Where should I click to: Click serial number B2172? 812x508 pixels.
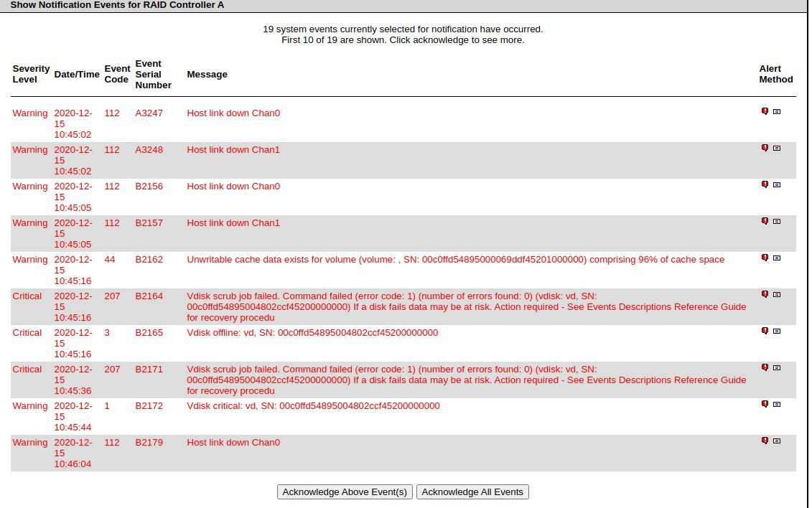click(x=149, y=406)
